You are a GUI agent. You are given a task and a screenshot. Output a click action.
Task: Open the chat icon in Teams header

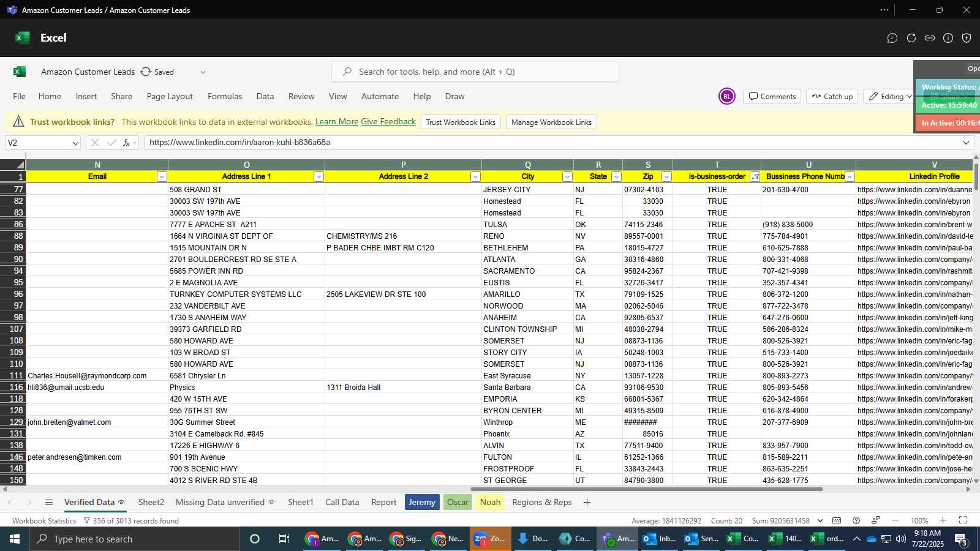[x=892, y=38]
